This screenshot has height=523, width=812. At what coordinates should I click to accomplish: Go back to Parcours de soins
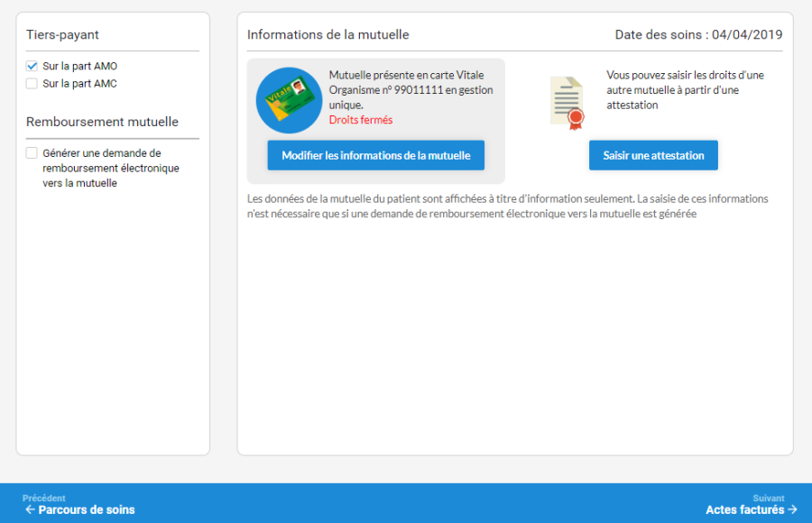86,509
